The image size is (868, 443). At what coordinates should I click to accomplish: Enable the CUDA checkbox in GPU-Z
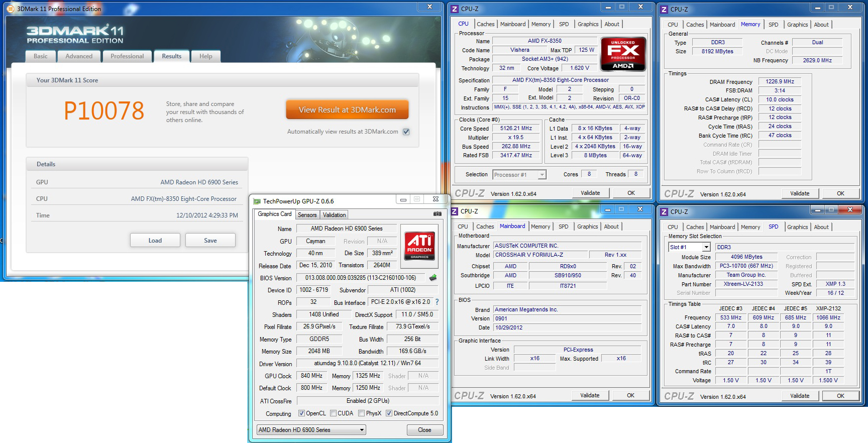click(333, 413)
